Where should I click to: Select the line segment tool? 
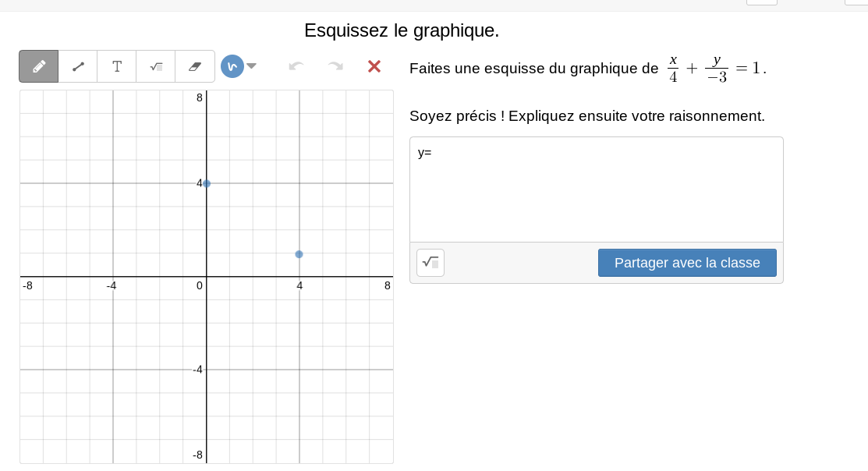pos(78,66)
